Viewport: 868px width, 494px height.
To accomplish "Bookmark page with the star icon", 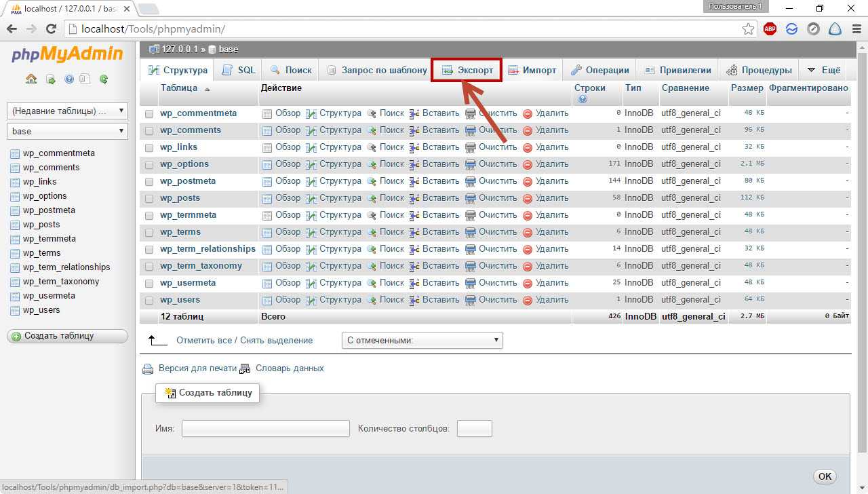I will click(748, 29).
